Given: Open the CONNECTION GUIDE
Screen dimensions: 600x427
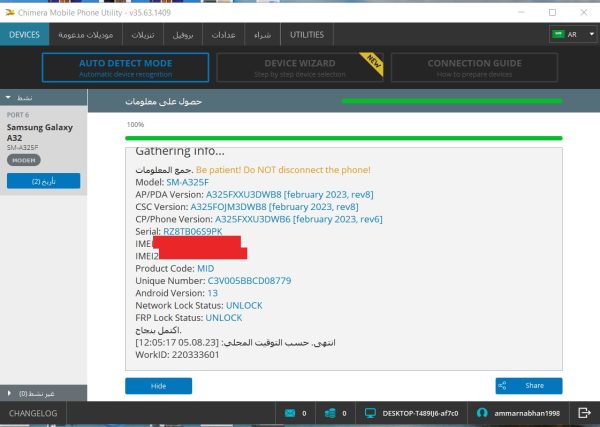Looking at the screenshot, I should 474,68.
